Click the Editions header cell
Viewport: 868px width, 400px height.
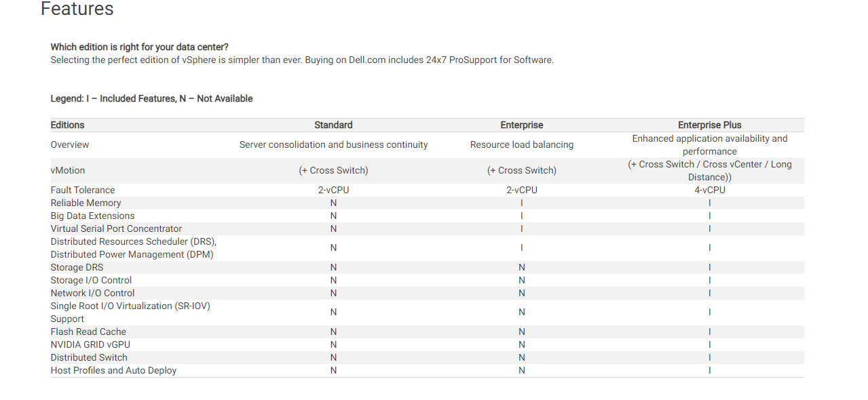click(x=67, y=125)
